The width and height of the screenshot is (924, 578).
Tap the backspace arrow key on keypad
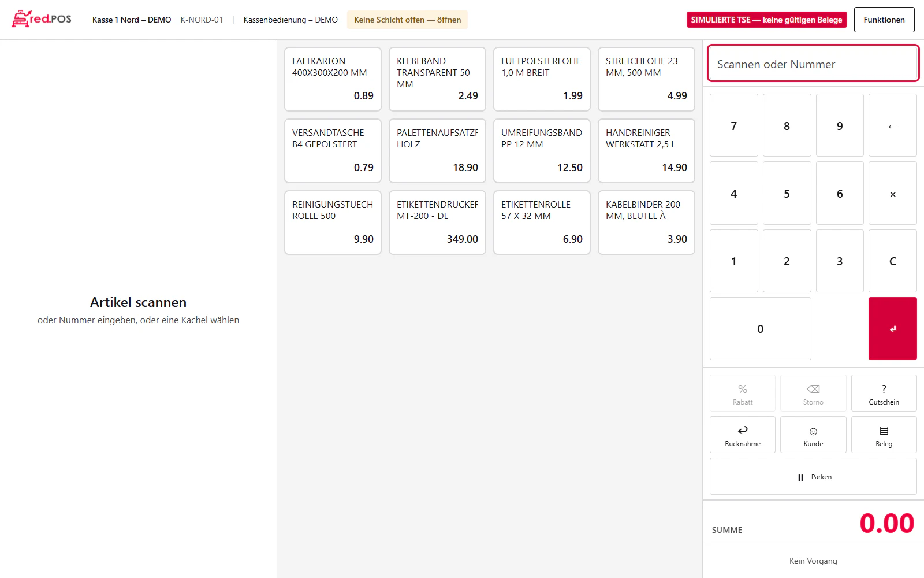pos(893,125)
